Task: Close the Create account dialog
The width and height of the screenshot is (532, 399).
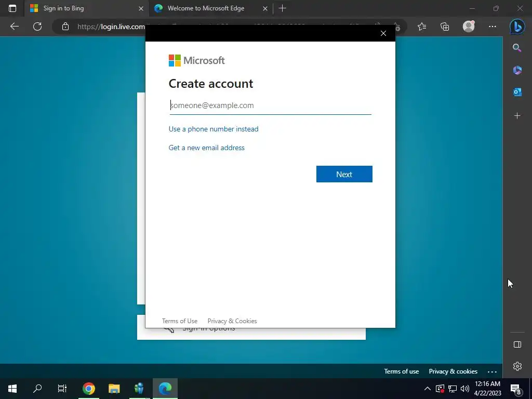Action: (x=383, y=33)
